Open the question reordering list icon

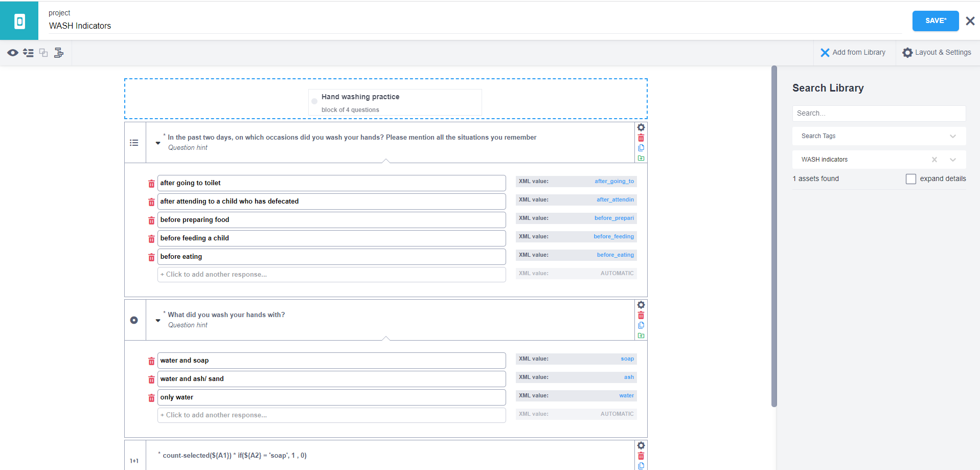click(x=28, y=53)
